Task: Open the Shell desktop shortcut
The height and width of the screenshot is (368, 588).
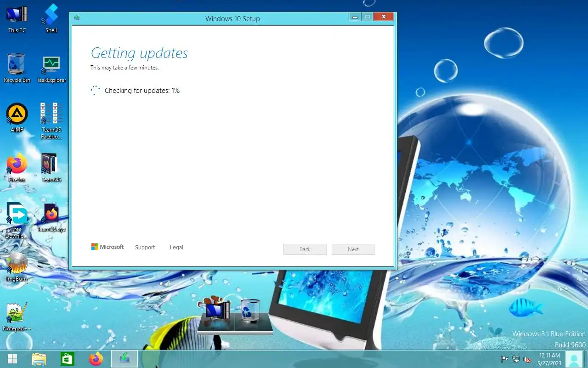Action: pos(51,19)
